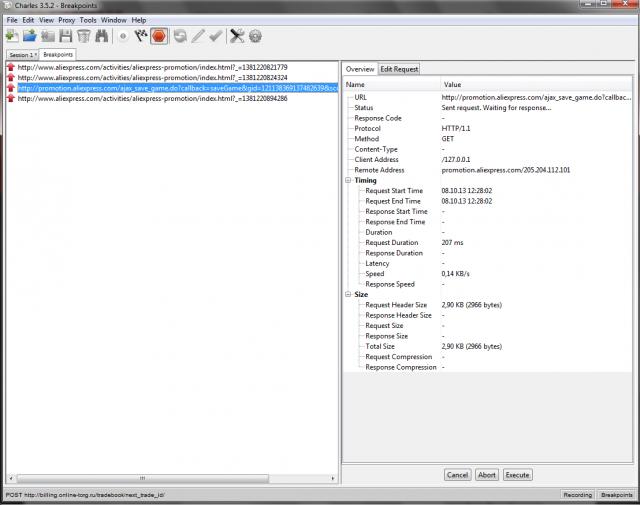Select the Request Duration row
Viewport: 640px width, 505px height.
pyautogui.click(x=488, y=242)
